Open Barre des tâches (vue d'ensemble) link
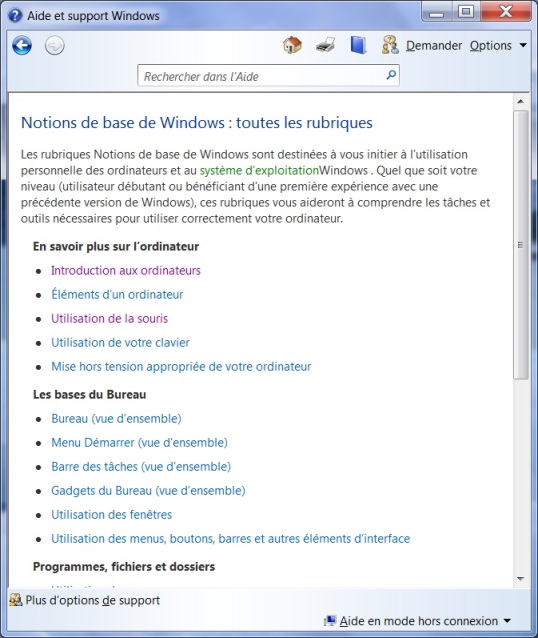Viewport: 538px width, 638px height. tap(141, 467)
